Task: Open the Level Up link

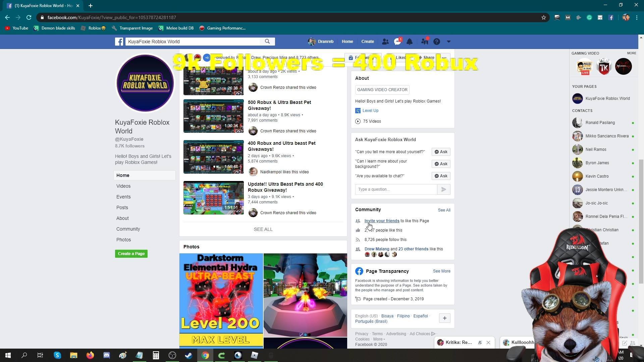Action: (x=370, y=111)
